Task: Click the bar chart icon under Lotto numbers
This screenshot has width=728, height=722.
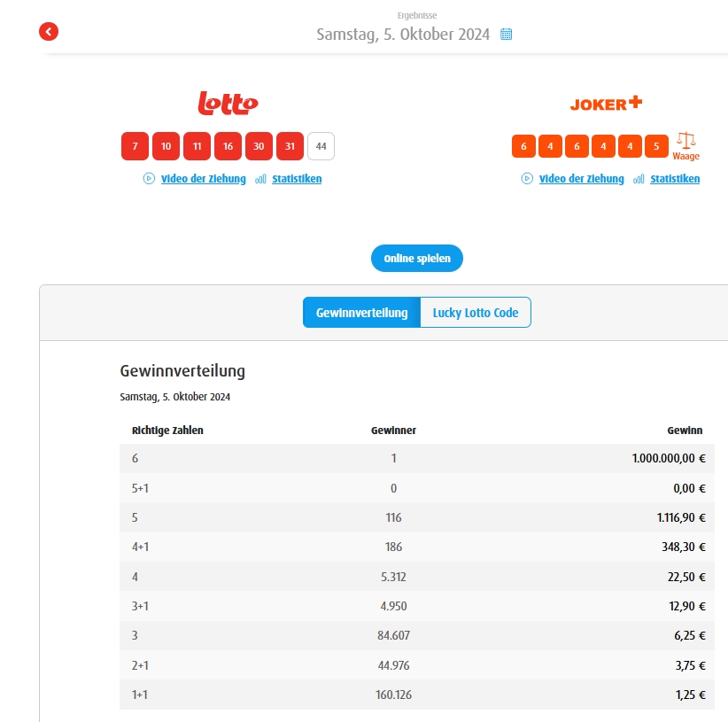Action: pyautogui.click(x=260, y=179)
